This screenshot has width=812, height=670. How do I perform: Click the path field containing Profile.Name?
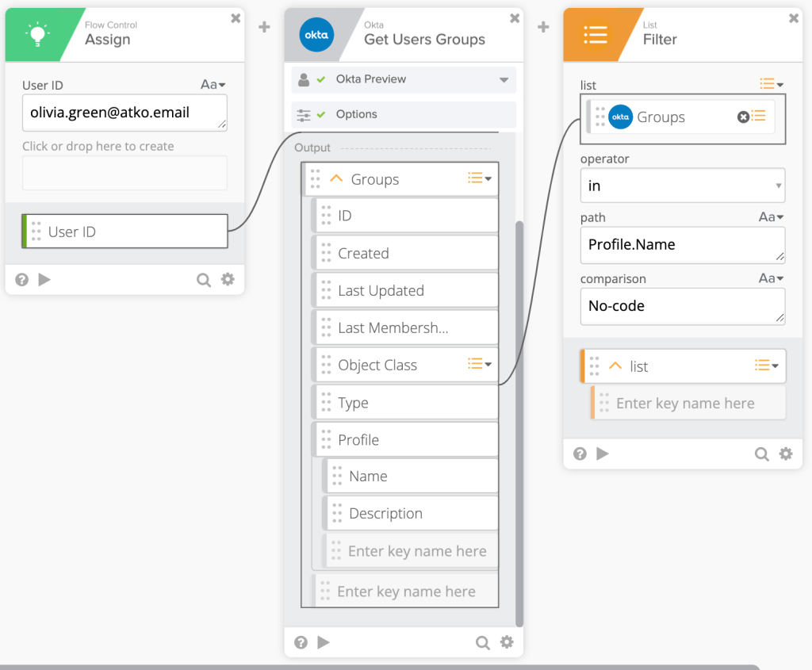pyautogui.click(x=682, y=245)
